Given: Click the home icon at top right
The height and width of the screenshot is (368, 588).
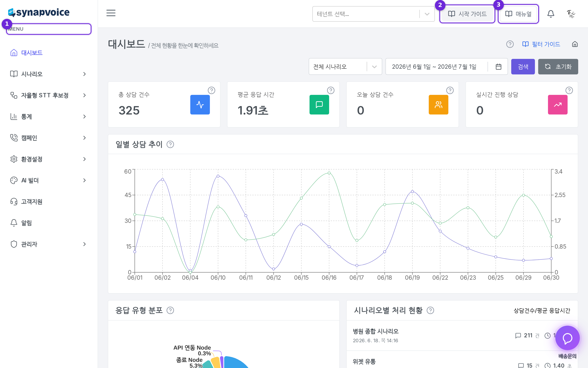Looking at the screenshot, I should pos(575,44).
